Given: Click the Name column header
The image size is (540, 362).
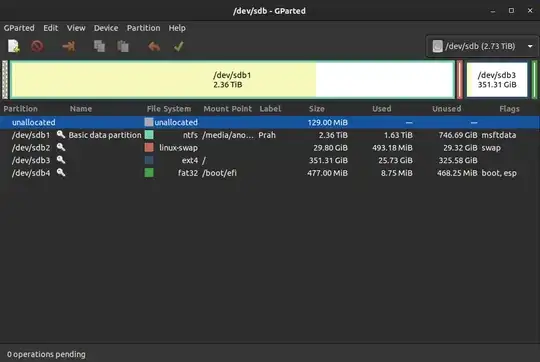Looking at the screenshot, I should pos(81,109).
